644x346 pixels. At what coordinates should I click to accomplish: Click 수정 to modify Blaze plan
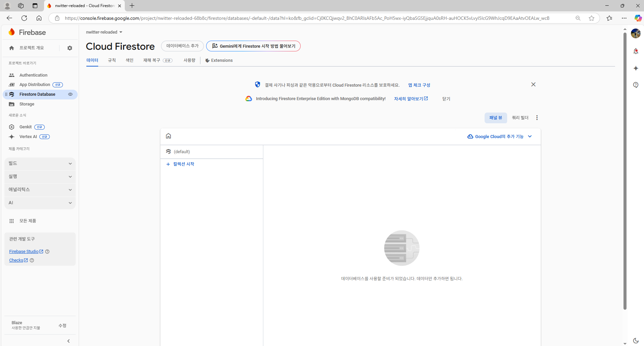[x=63, y=326]
